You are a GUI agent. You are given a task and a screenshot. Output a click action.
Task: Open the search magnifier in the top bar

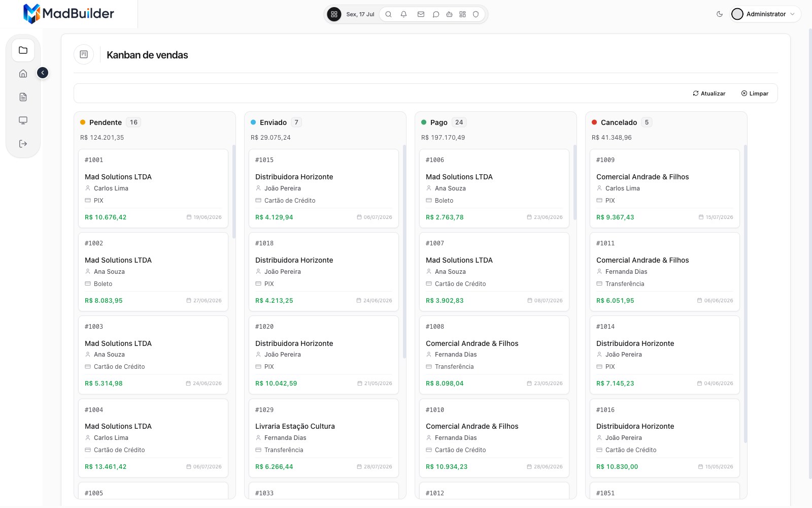pos(388,14)
